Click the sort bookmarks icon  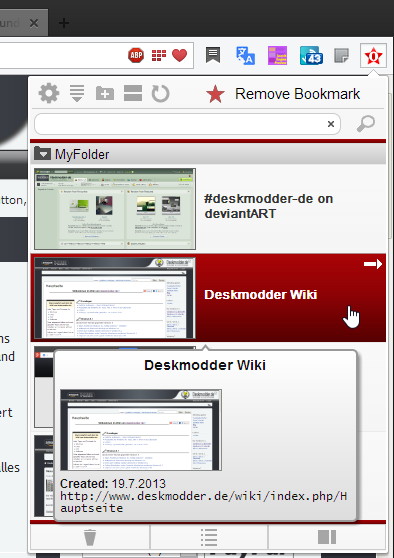77,94
